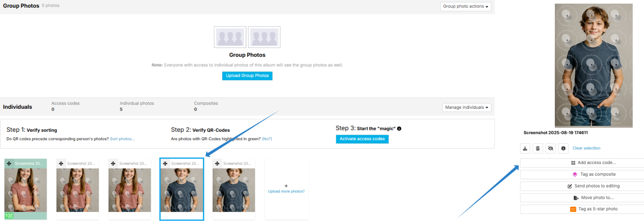Click the info icon beside Start the "magic"

point(399,129)
